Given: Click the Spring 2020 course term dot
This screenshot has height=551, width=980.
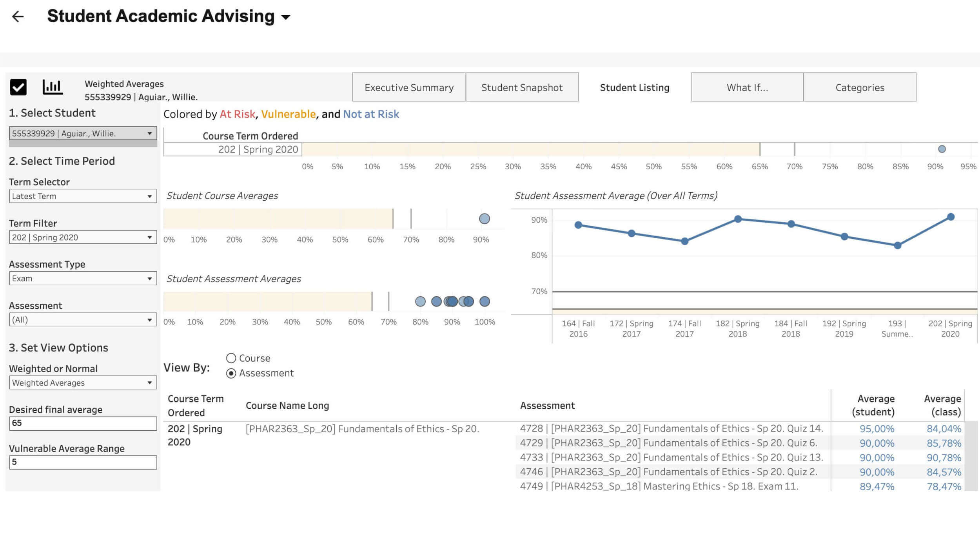Looking at the screenshot, I should coord(942,149).
